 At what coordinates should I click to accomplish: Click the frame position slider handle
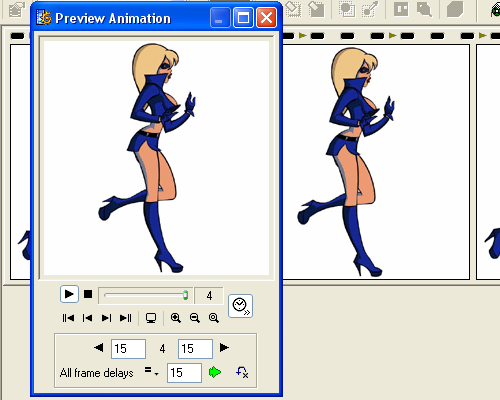185,295
